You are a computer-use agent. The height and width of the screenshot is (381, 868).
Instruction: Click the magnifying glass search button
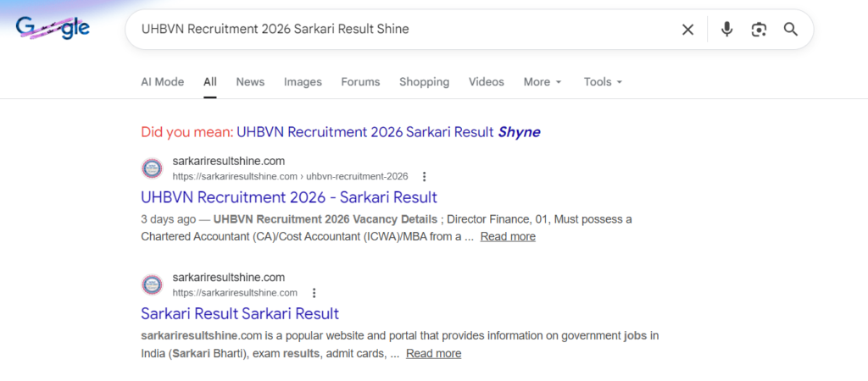pos(791,30)
